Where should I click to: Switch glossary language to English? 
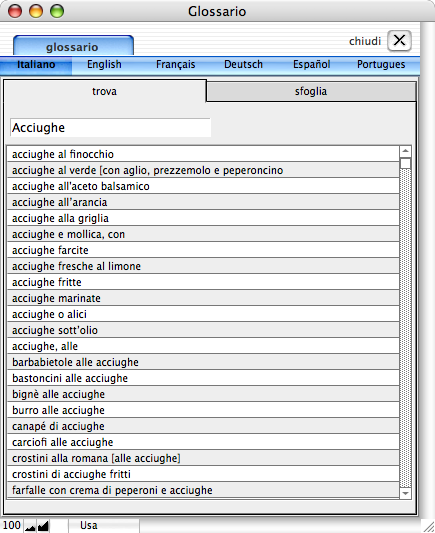(x=104, y=65)
